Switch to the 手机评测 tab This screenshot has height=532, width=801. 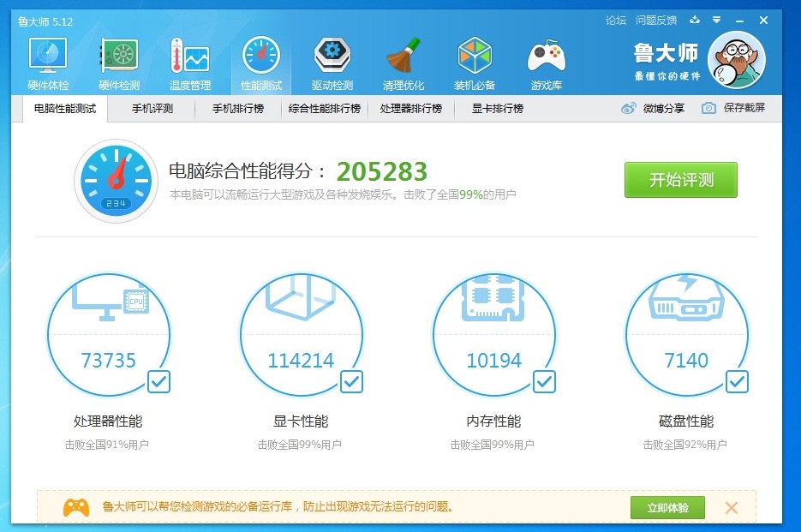coord(152,108)
